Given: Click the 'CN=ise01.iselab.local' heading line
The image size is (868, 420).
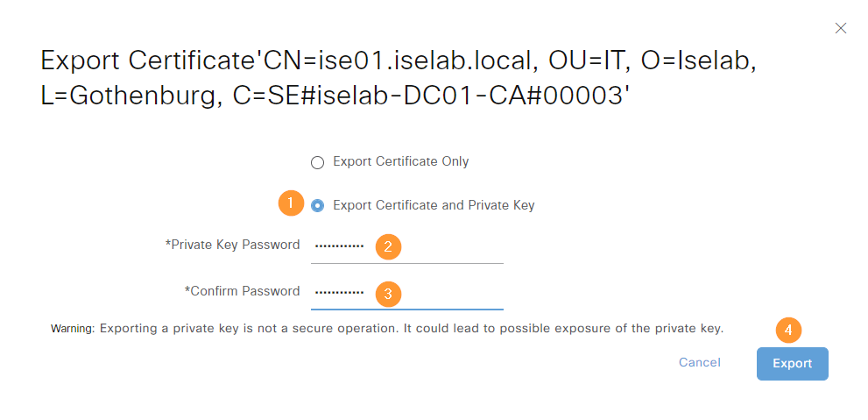Looking at the screenshot, I should click(399, 61).
